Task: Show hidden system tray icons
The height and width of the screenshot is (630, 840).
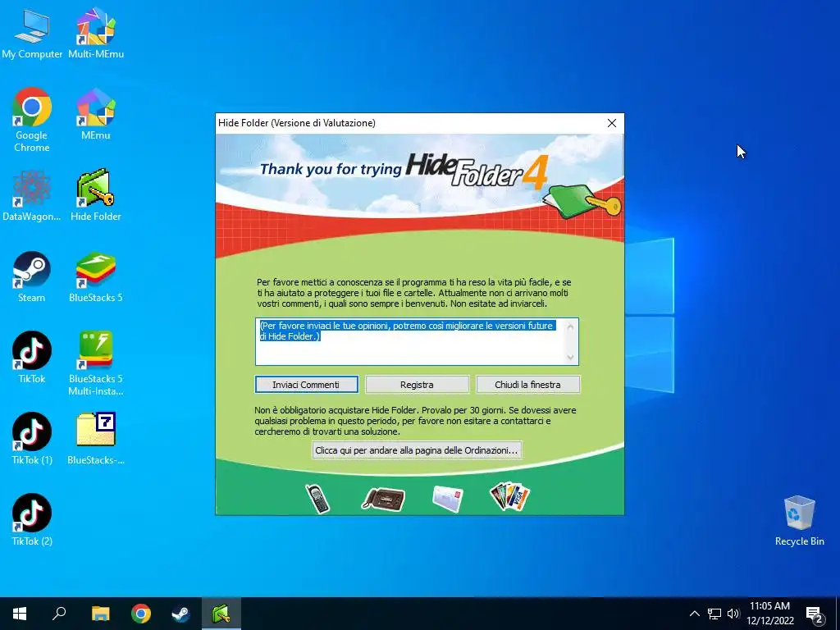Action: pyautogui.click(x=694, y=614)
